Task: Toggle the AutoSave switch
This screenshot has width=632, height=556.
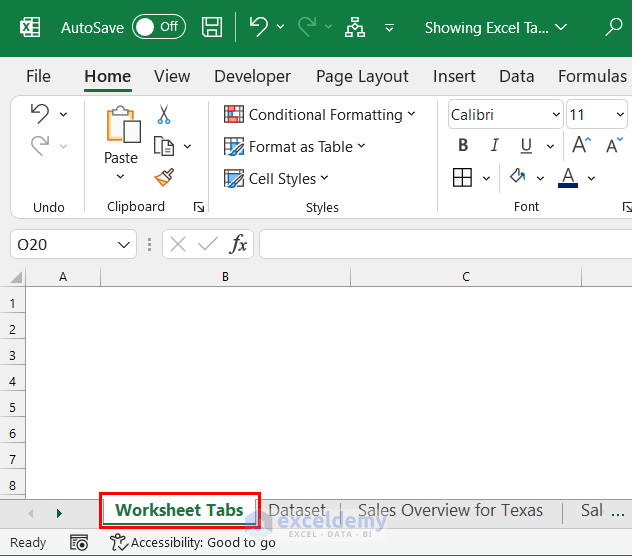Action: 158,27
